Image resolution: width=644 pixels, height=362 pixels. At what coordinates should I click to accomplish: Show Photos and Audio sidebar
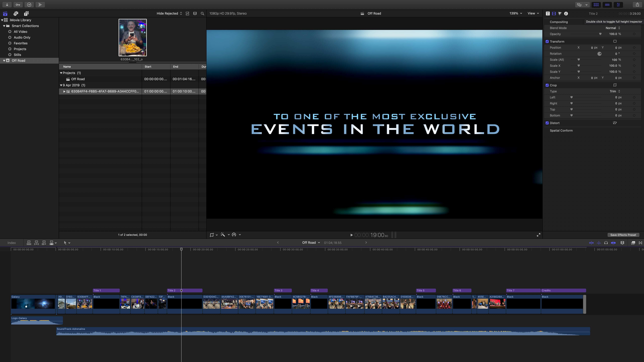[16, 13]
